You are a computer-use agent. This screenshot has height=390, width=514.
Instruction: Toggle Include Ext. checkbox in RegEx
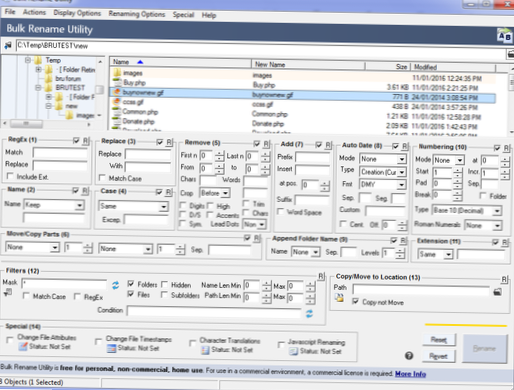pyautogui.click(x=10, y=176)
